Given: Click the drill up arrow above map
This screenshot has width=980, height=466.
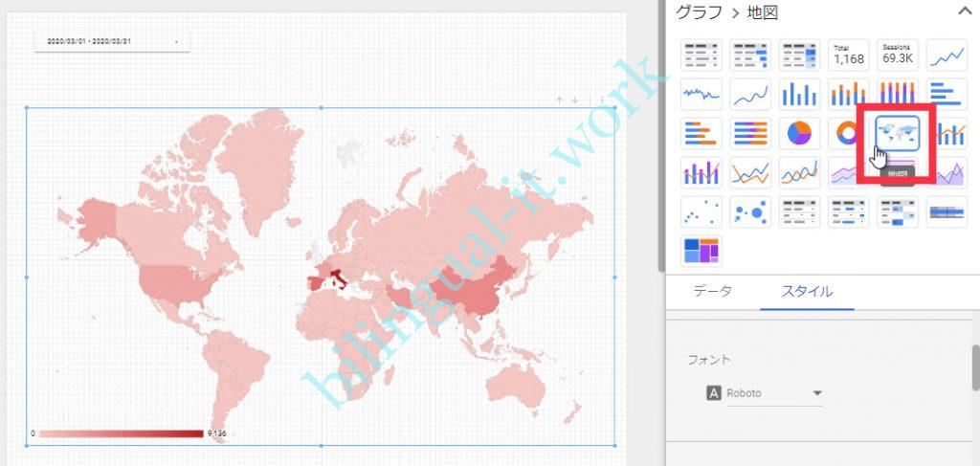Looking at the screenshot, I should point(560,100).
